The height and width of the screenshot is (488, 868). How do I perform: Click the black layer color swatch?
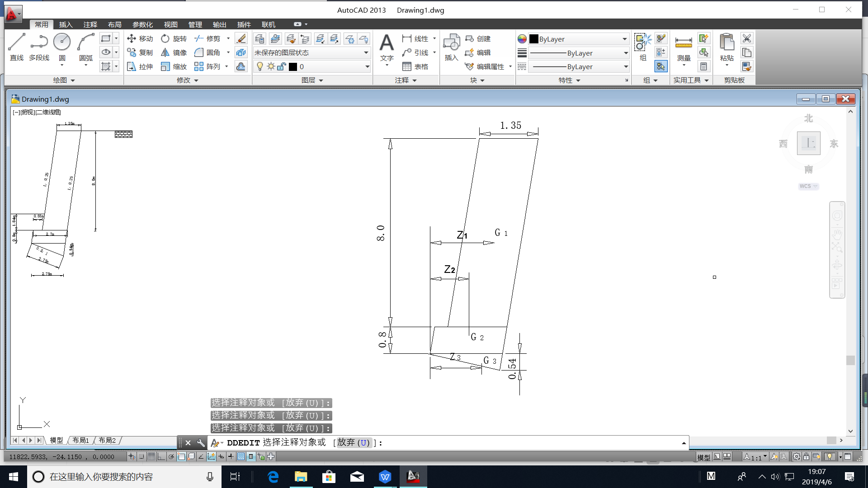(x=293, y=67)
